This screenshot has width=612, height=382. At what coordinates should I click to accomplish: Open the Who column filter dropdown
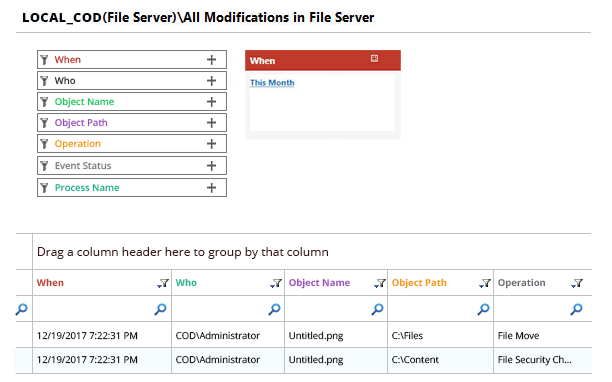[276, 283]
